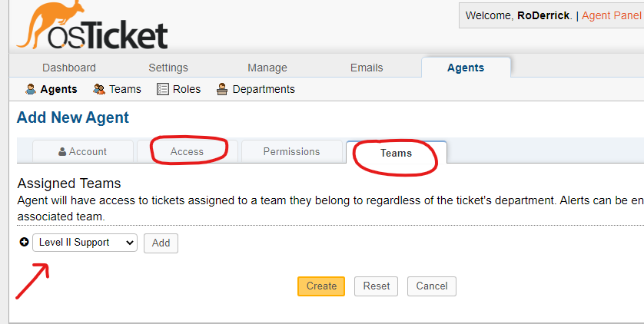Select the Teams tab in agent form
This screenshot has height=324, width=644.
(x=396, y=153)
